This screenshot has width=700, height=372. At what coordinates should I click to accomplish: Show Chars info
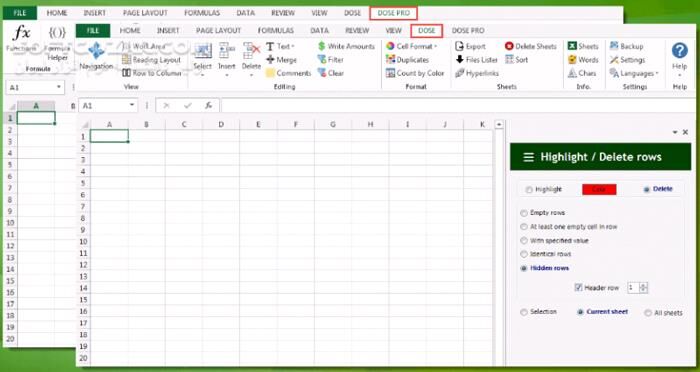582,73
